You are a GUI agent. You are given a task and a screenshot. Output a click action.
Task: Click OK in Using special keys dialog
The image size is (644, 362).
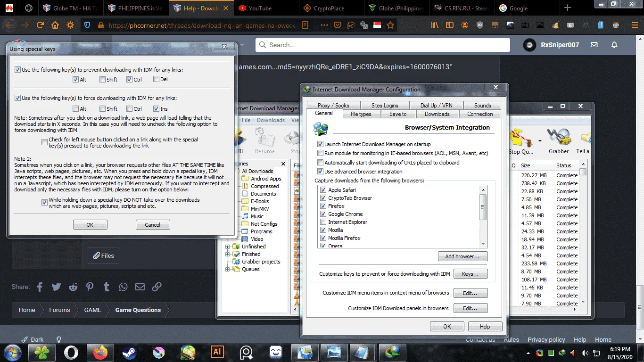tap(90, 225)
